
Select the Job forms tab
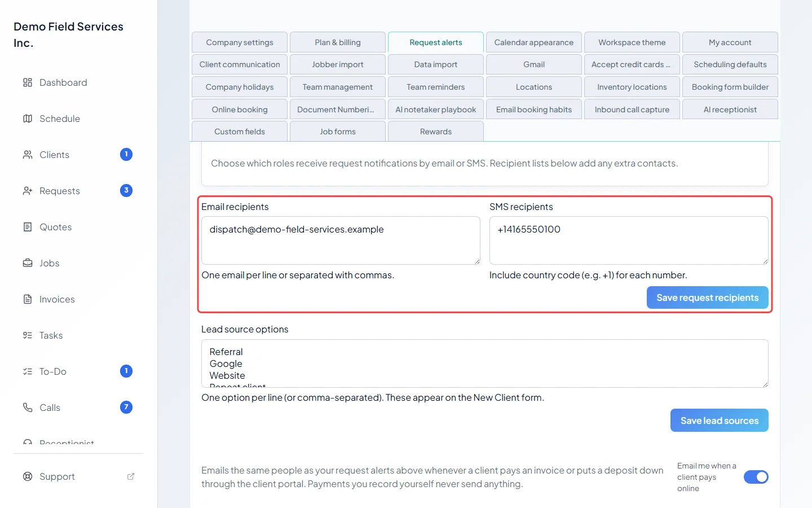pos(338,132)
